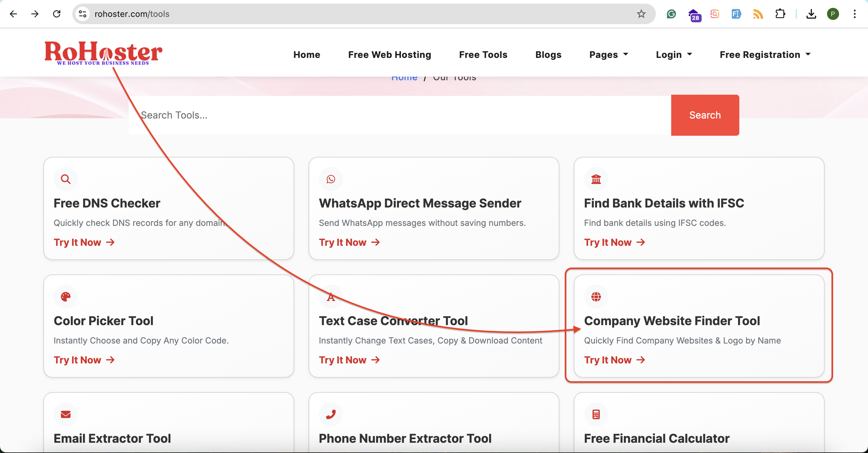Open the Free DNS Checker title
868x453 pixels.
pos(107,203)
